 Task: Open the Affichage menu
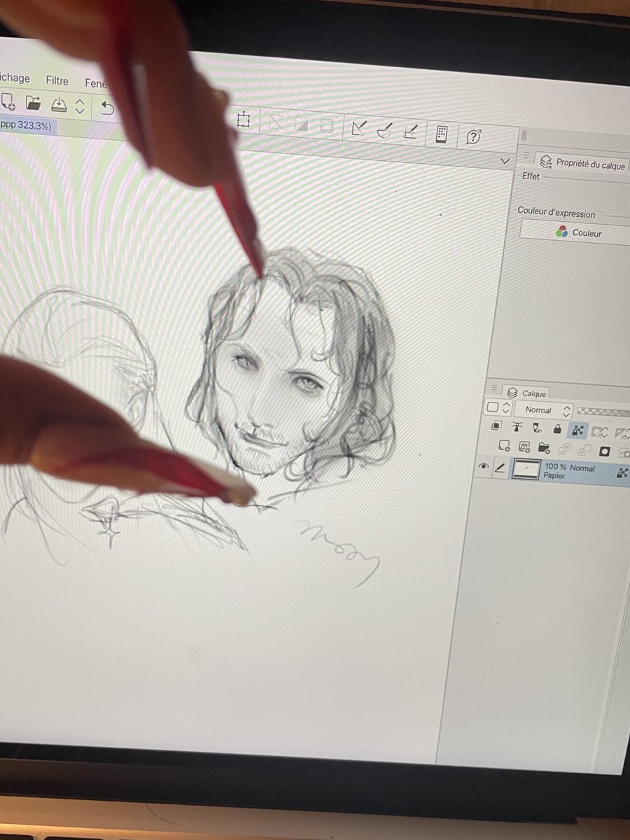pyautogui.click(x=15, y=78)
